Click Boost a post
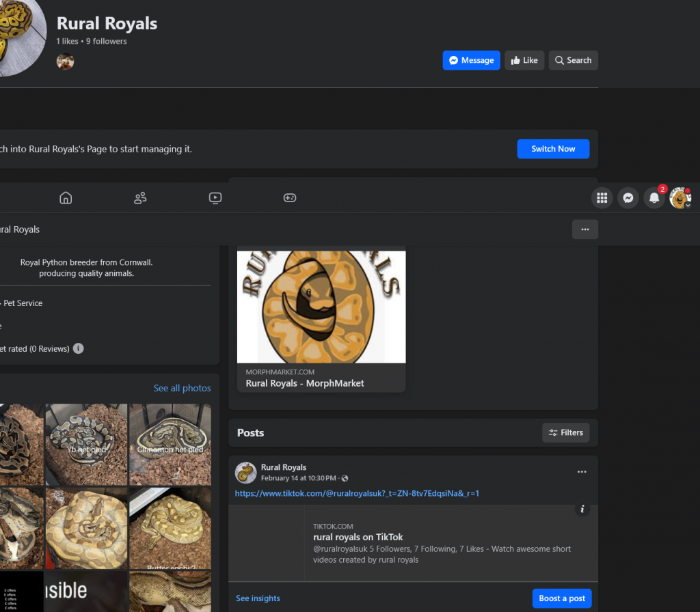Viewport: 700px width, 612px height. point(562,598)
